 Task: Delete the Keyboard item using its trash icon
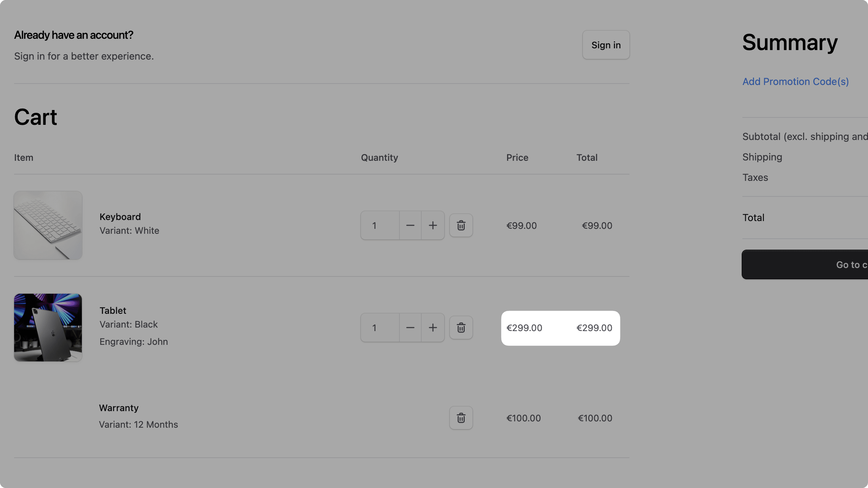click(461, 225)
